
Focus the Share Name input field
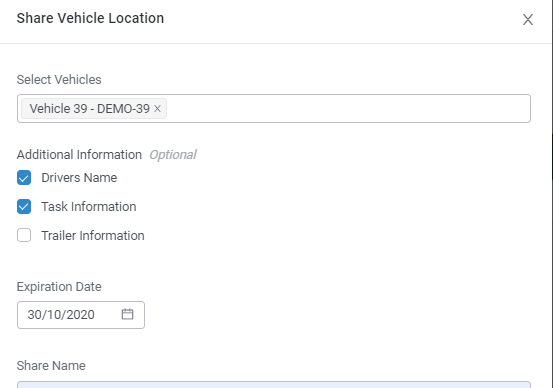click(274, 384)
